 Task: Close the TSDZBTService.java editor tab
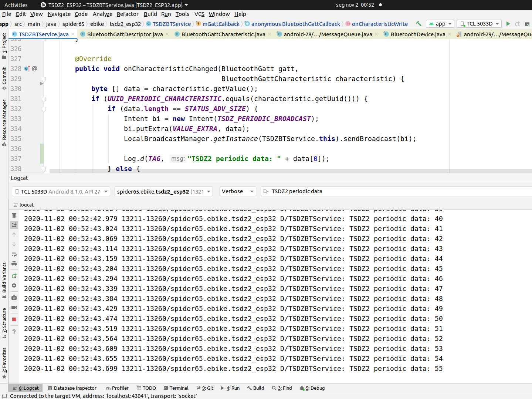(x=73, y=34)
